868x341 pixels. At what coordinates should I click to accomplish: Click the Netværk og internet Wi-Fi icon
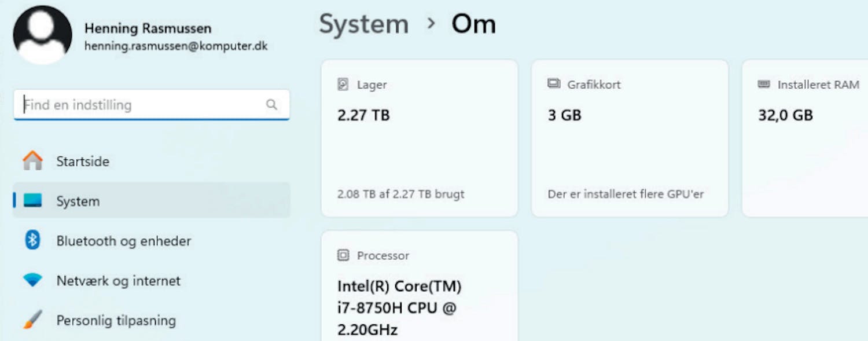click(x=32, y=280)
